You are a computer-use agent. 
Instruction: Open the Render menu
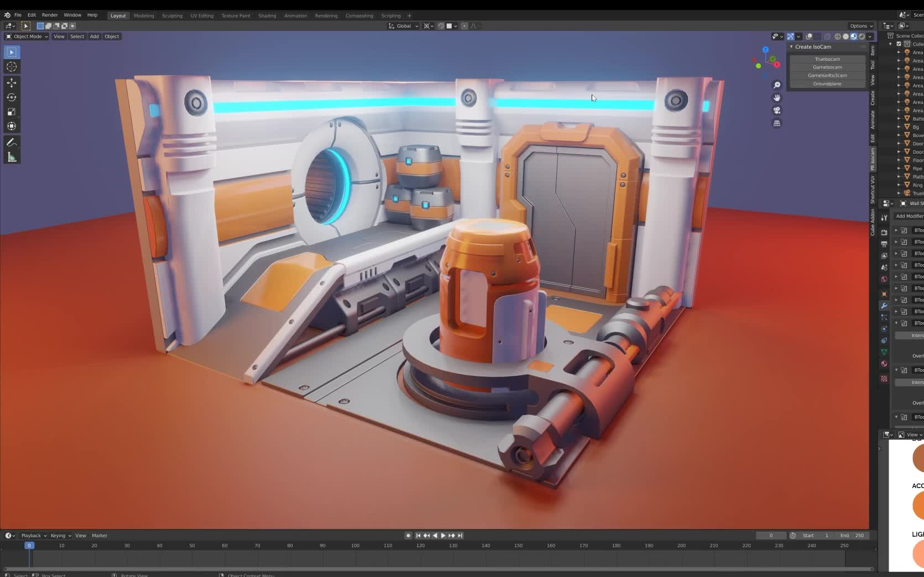point(50,15)
